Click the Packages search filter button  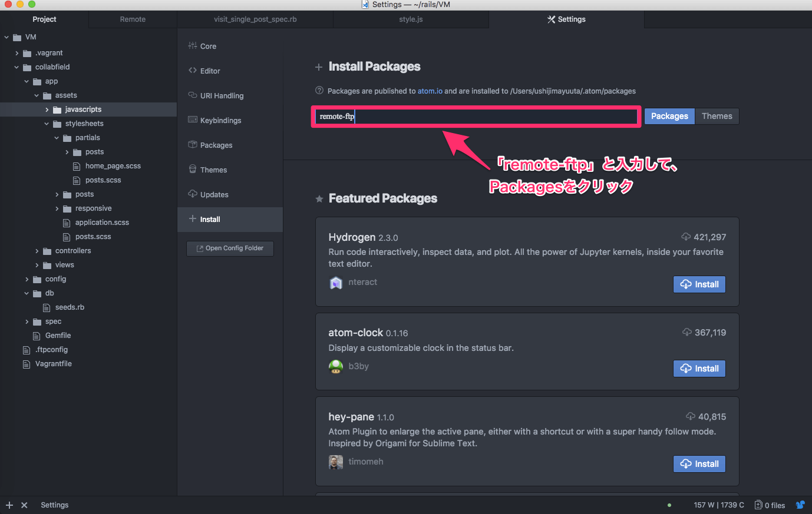(x=669, y=116)
